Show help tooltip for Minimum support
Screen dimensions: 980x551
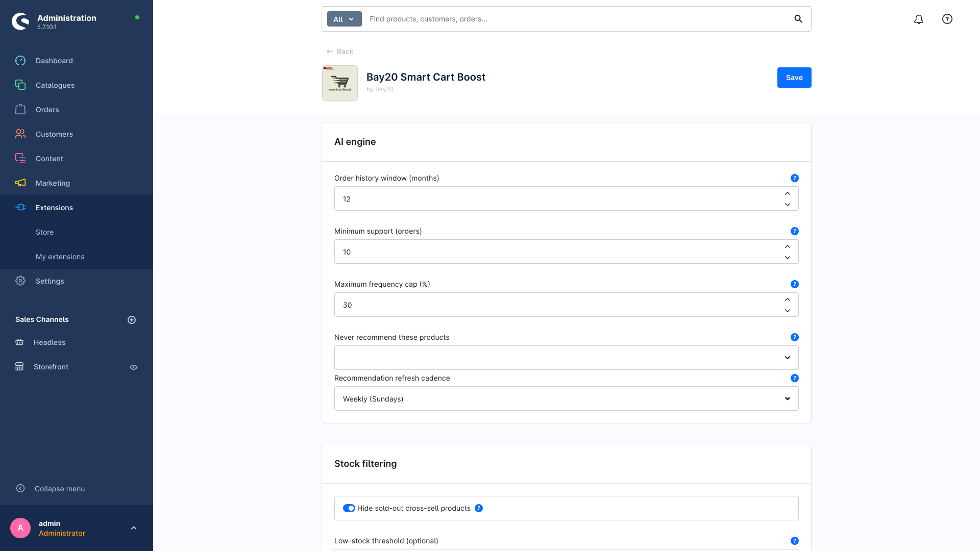tap(795, 231)
